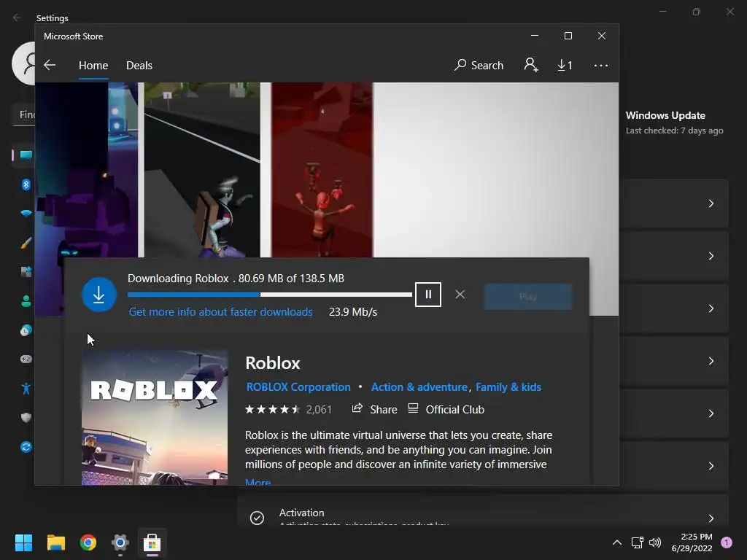Expand the Activation row in Settings

(483, 510)
